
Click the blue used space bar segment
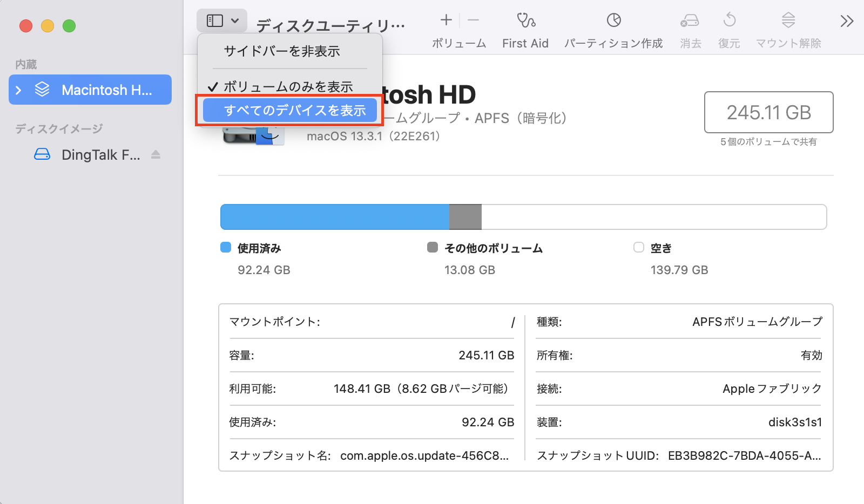[x=335, y=217]
